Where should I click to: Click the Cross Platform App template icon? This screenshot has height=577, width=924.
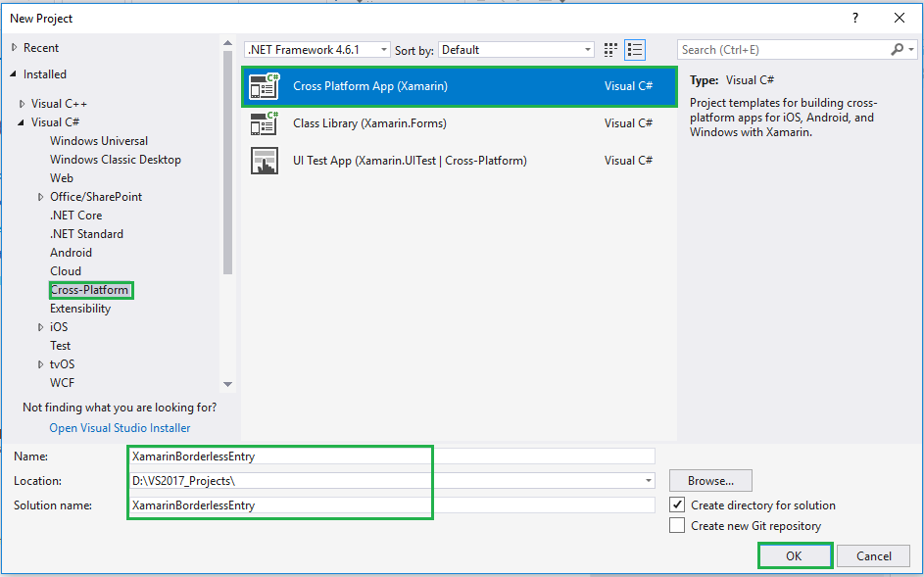(x=264, y=86)
